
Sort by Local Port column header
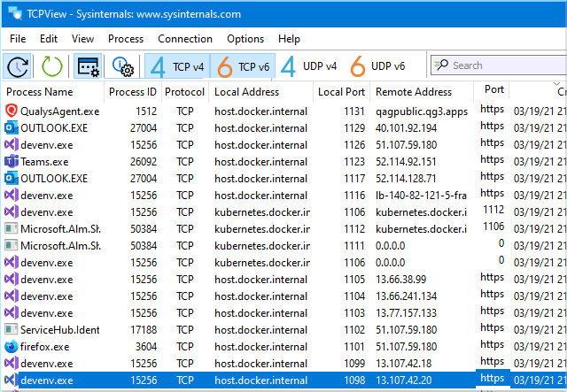pos(341,92)
